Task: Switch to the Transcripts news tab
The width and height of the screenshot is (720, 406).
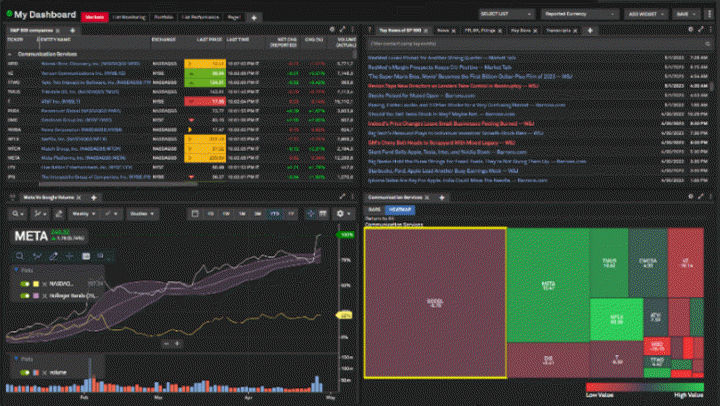Action: pos(558,30)
